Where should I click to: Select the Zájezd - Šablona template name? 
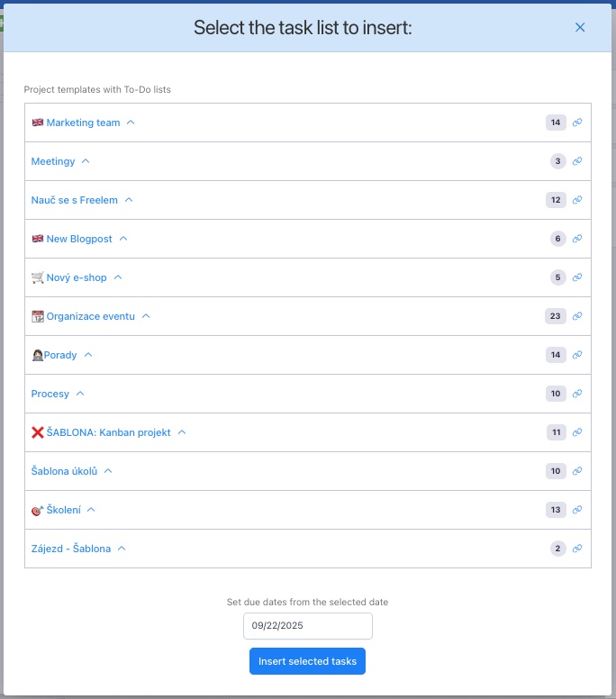pyautogui.click(x=71, y=549)
